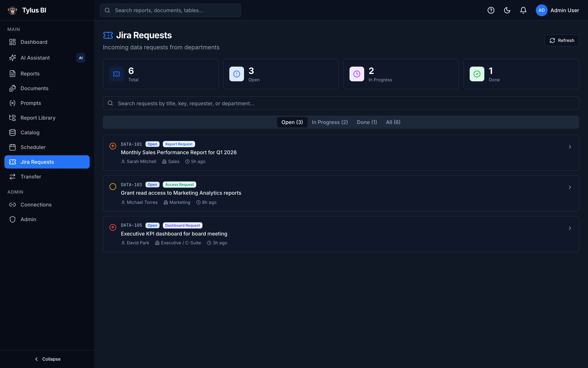Screen dimensions: 588x368
Task: Click the Tylus BI monkey logo
Action: [12, 10]
